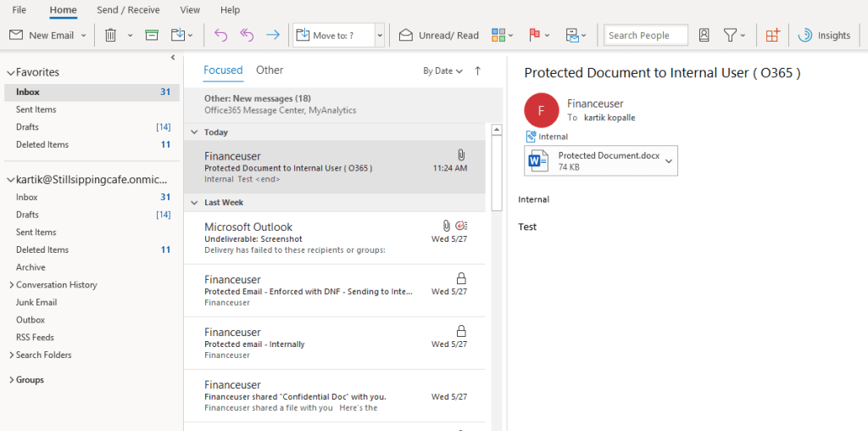
Task: Switch to the Send / Receive tab
Action: coord(128,10)
